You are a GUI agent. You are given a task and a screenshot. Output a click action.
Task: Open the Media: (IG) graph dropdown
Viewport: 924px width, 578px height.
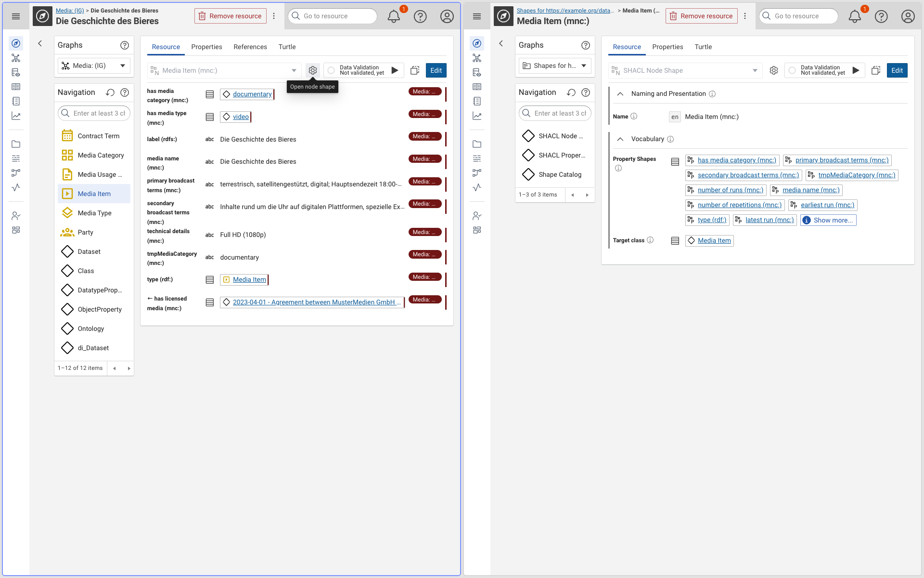(93, 66)
